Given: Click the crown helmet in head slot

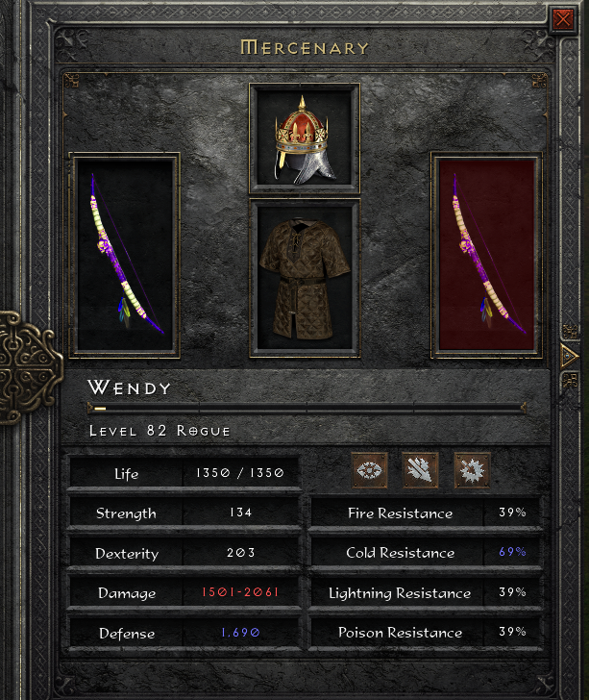Looking at the screenshot, I should (305, 138).
